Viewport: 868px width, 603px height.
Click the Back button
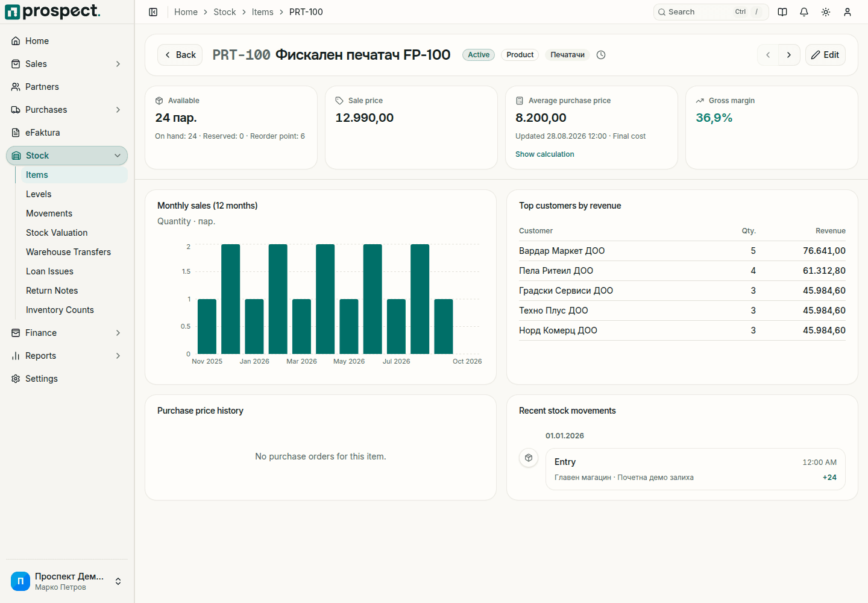(x=180, y=55)
